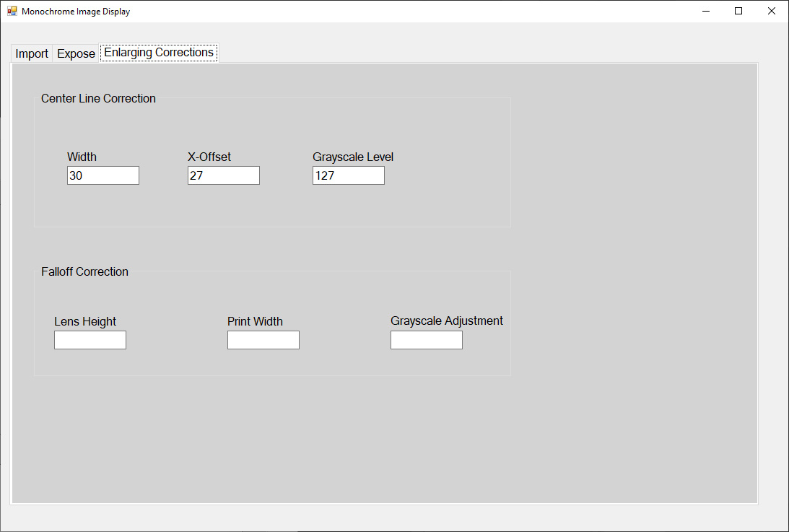Open the Expose tab

pyautogui.click(x=76, y=54)
